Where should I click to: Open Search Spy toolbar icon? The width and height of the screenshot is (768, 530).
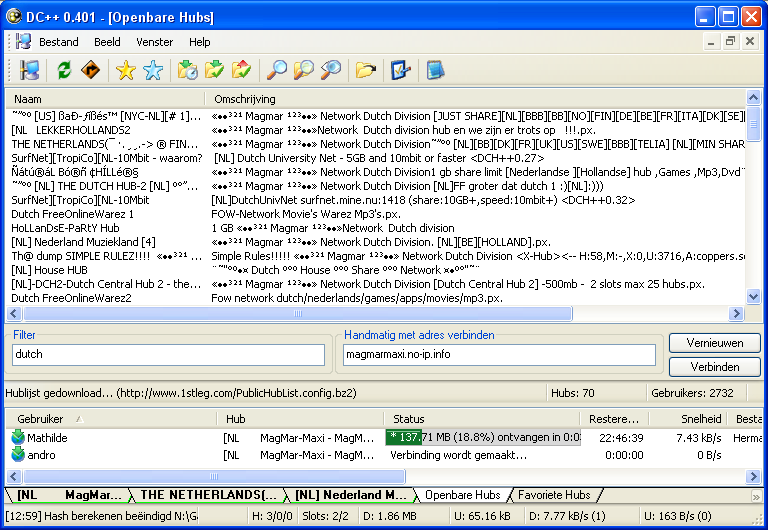(x=331, y=70)
